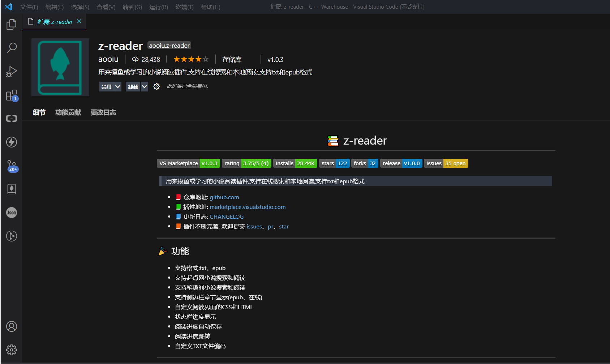Click the 状态栏进度显示 bullet text
Viewport: 610px width, 364px height.
coord(196,317)
